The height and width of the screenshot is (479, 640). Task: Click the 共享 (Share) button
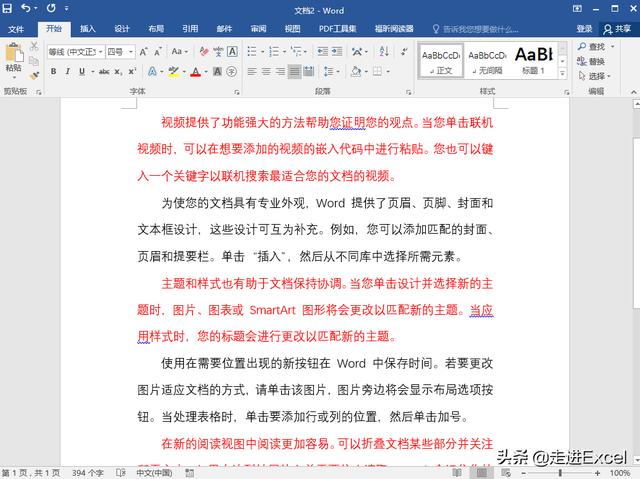(618, 29)
